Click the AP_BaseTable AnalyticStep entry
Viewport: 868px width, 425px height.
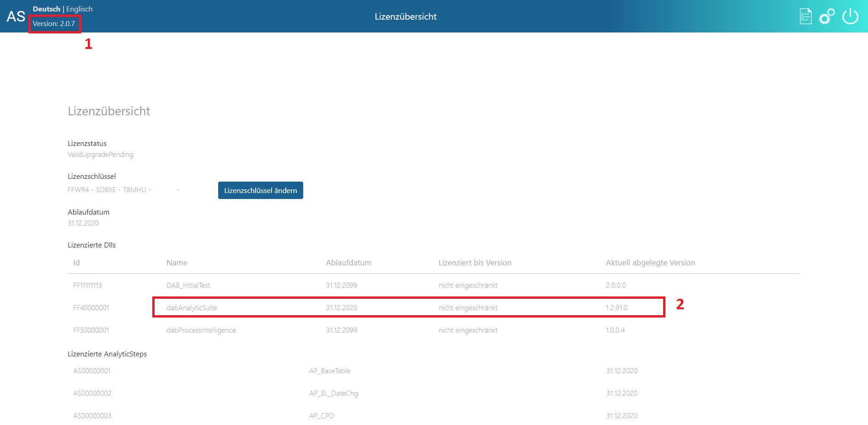coord(330,371)
